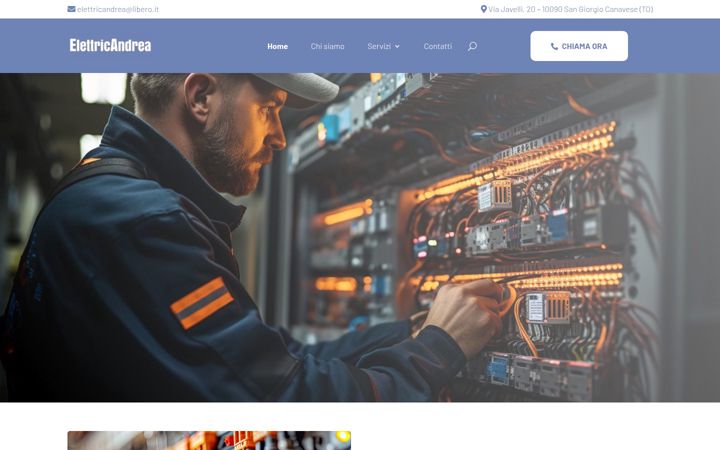Click the electrician's hand holding the wires
The image size is (720, 450).
(464, 317)
